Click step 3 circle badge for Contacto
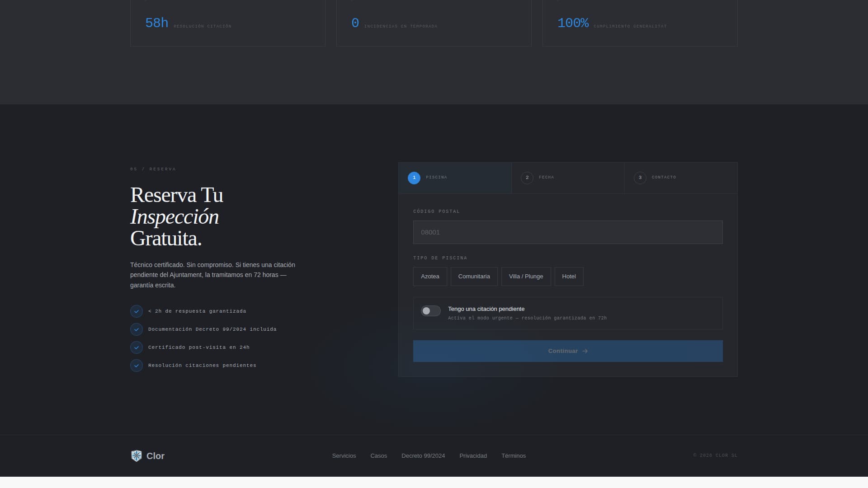The image size is (868, 488). click(640, 178)
